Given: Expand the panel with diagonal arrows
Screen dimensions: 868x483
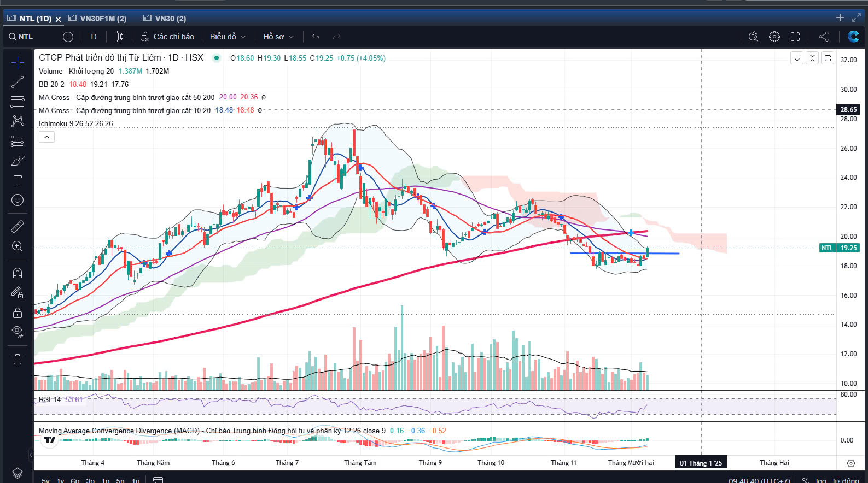Looking at the screenshot, I should (x=857, y=18).
